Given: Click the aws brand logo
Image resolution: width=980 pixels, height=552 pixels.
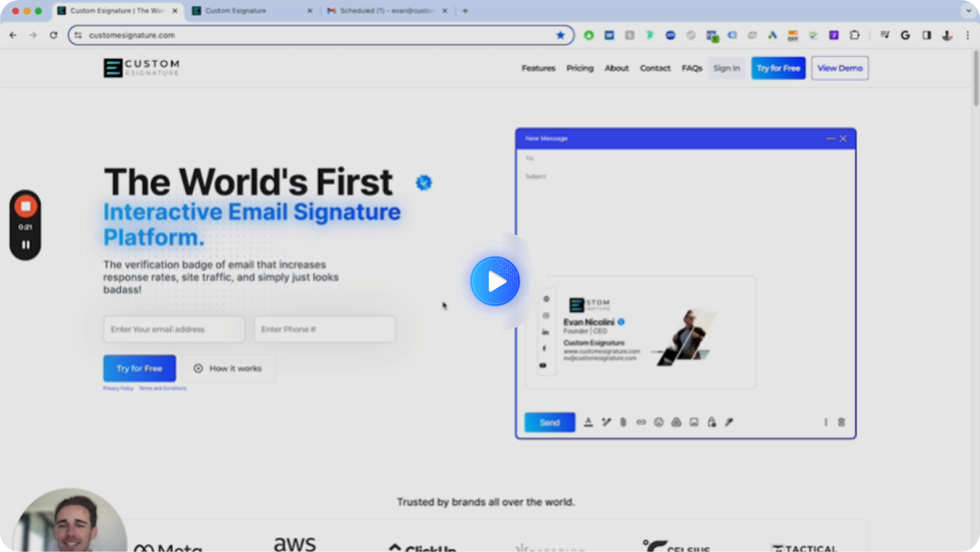Looking at the screenshot, I should click(x=295, y=543).
